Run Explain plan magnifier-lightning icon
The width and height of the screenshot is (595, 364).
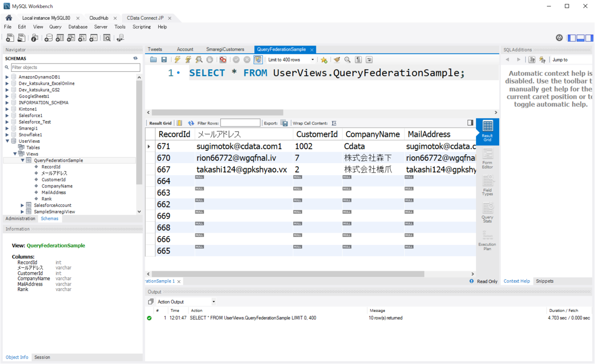click(199, 60)
